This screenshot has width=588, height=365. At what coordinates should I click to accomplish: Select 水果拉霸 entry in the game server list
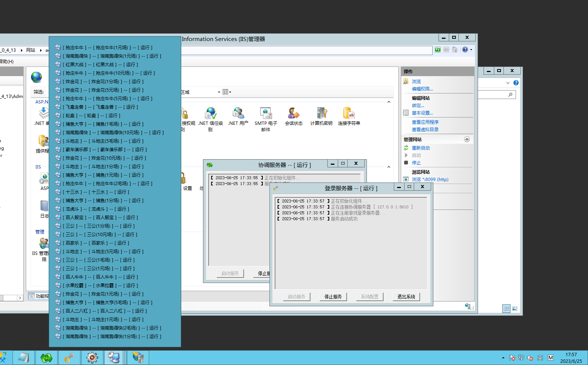pyautogui.click(x=100, y=286)
